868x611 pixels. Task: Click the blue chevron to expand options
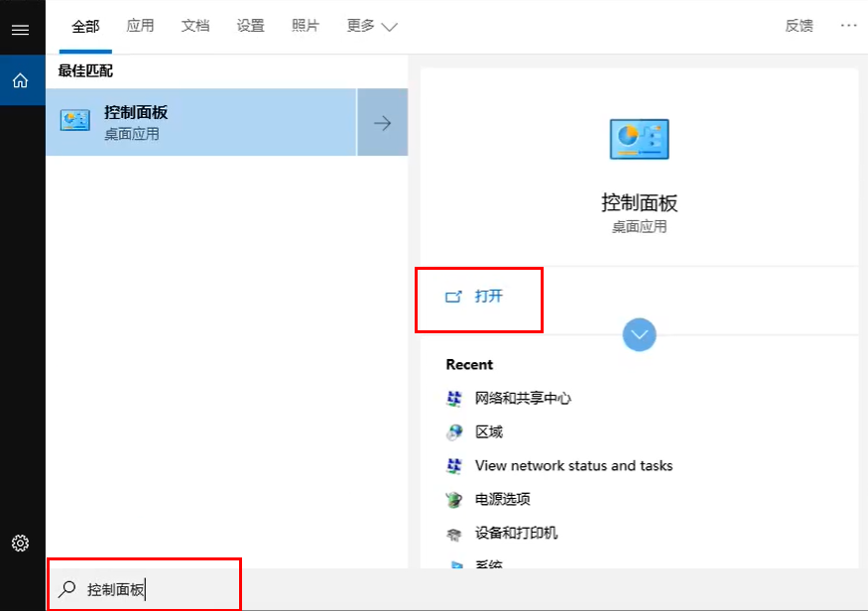(x=639, y=334)
